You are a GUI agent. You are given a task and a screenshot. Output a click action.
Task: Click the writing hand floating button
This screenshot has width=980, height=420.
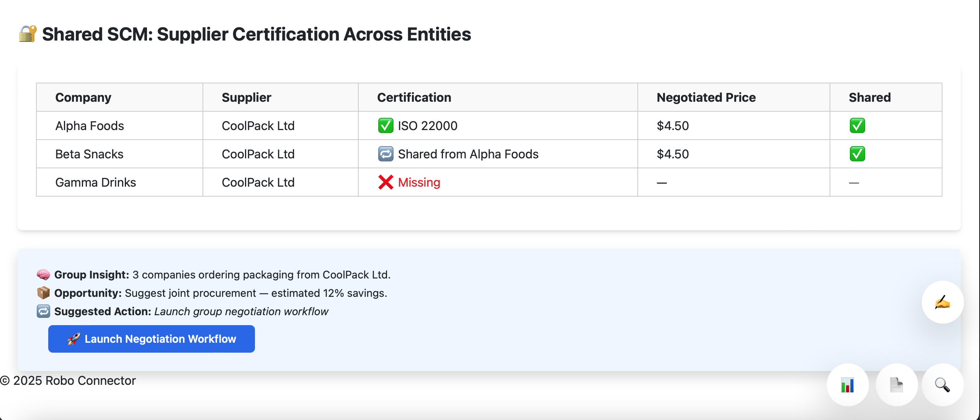942,302
